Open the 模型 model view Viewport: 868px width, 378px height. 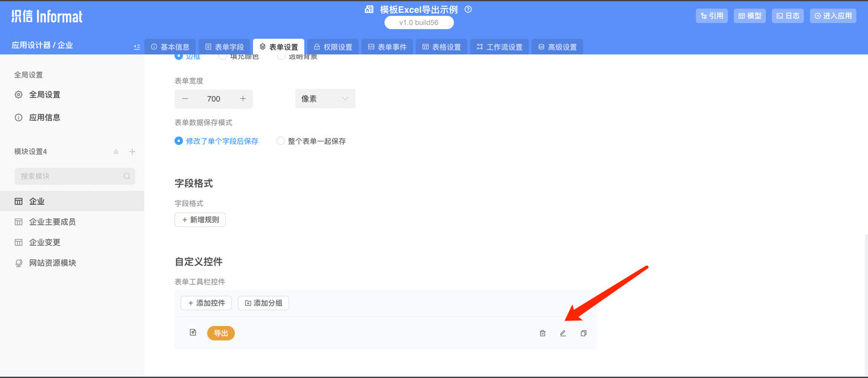coord(749,15)
